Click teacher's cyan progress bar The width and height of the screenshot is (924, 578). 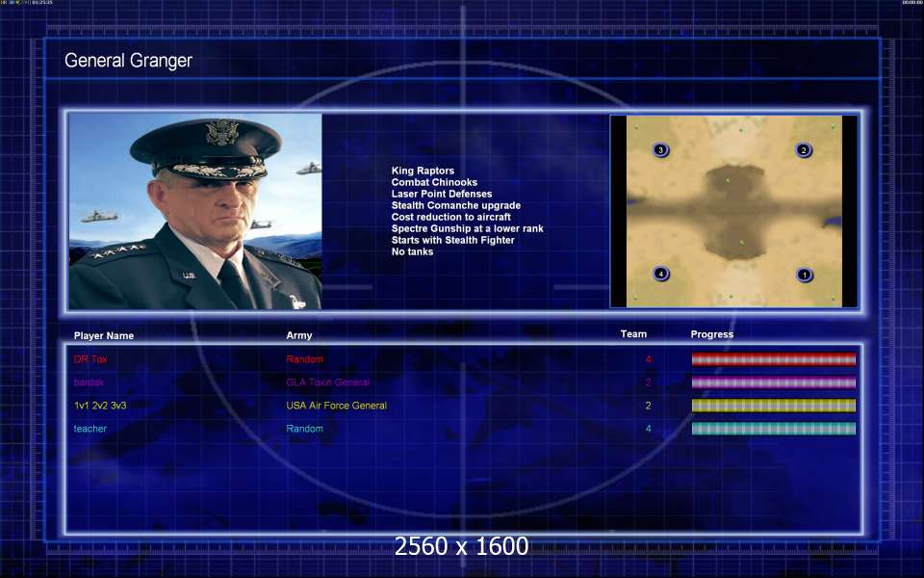[x=773, y=429]
